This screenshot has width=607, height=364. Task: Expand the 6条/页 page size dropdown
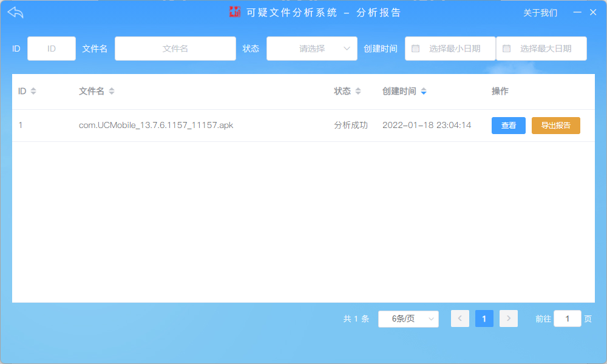[409, 318]
